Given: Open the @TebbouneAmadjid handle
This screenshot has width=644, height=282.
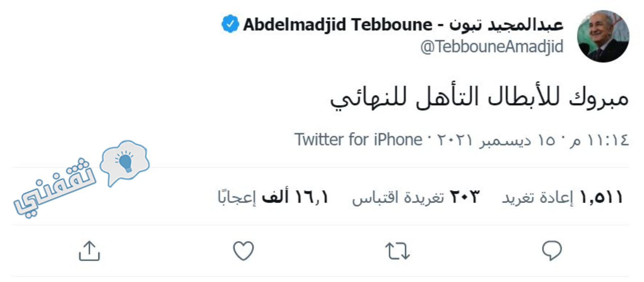Looking at the screenshot, I should click(492, 47).
